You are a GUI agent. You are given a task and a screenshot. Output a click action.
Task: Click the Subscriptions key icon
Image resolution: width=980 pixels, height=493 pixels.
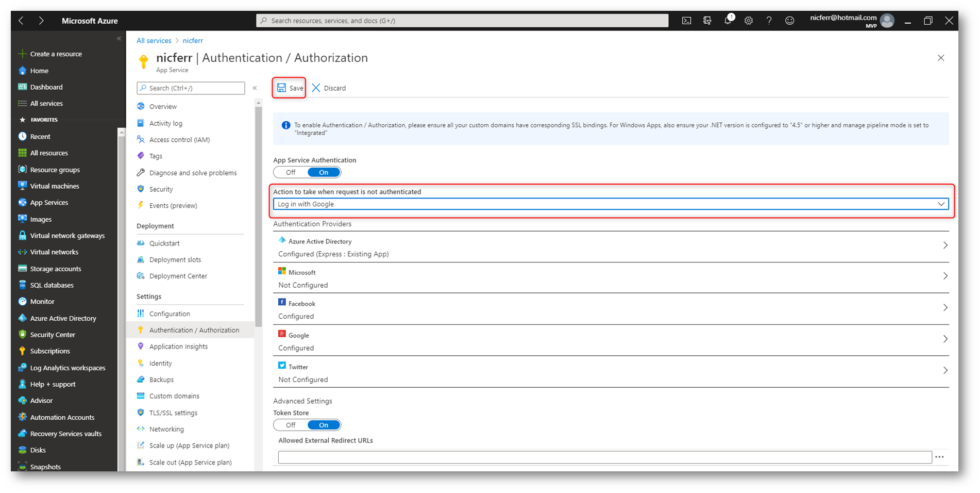(x=22, y=351)
